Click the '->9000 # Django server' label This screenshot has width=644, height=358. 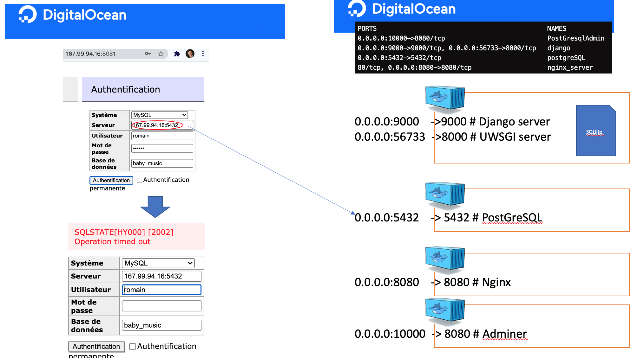[x=490, y=122]
